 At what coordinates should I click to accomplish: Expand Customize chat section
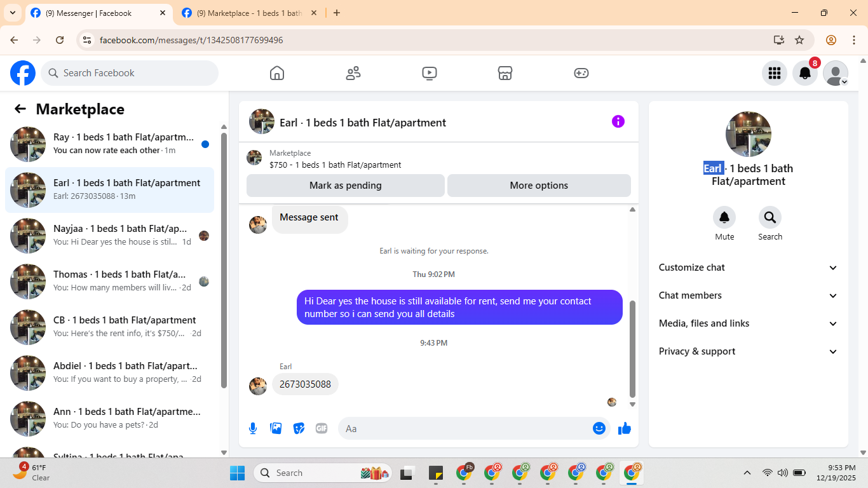point(749,268)
